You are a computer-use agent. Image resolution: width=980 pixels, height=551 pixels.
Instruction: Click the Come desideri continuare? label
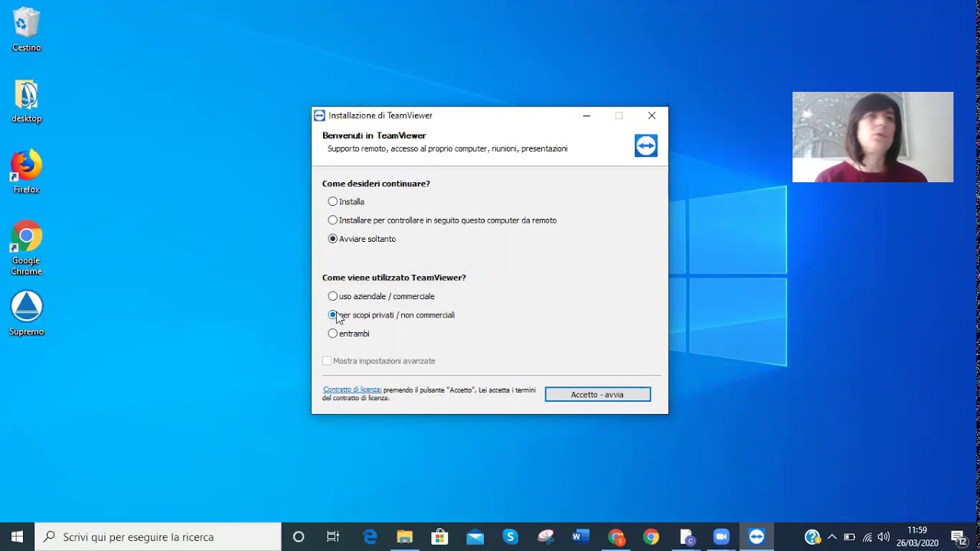pyautogui.click(x=376, y=184)
